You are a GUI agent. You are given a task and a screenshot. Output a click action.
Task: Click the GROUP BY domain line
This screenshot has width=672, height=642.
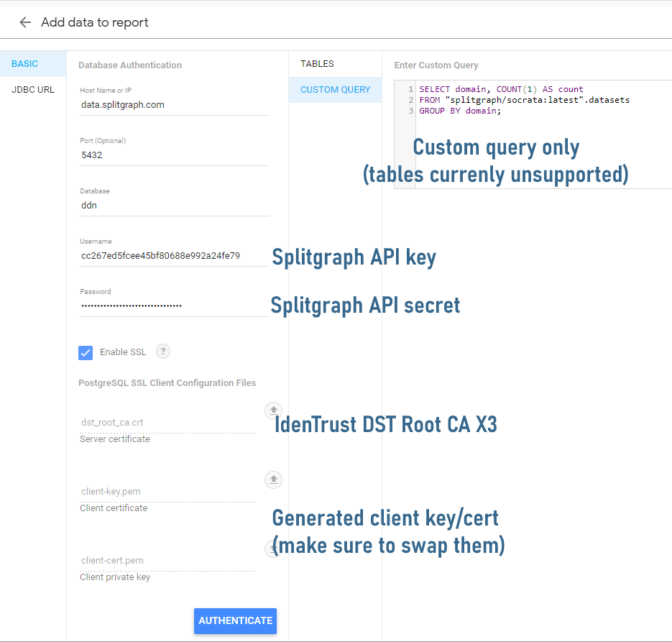coord(460,111)
